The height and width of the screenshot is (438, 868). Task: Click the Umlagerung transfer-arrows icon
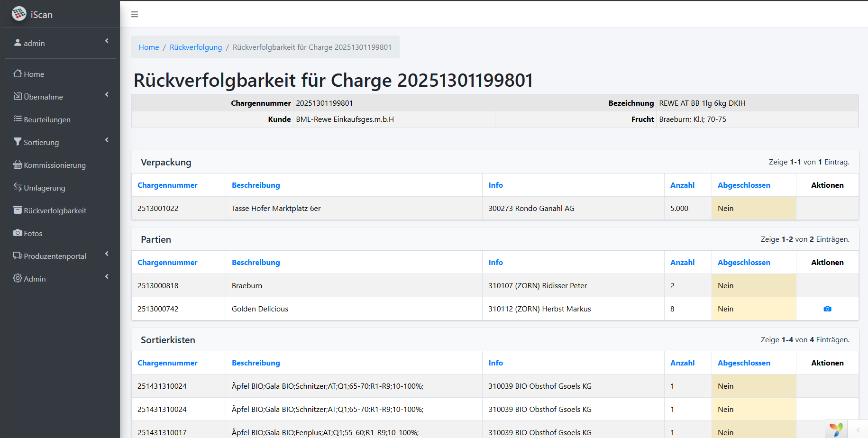(18, 188)
